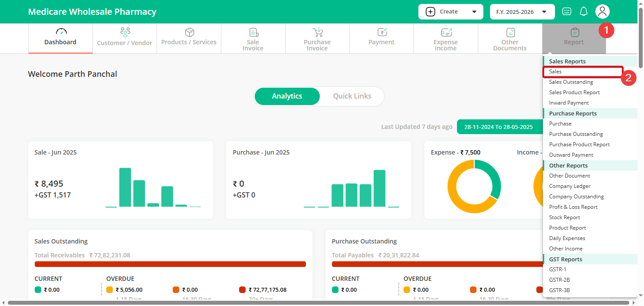Click the Products box icon
Screen dimensions: 644x306
click(189, 32)
